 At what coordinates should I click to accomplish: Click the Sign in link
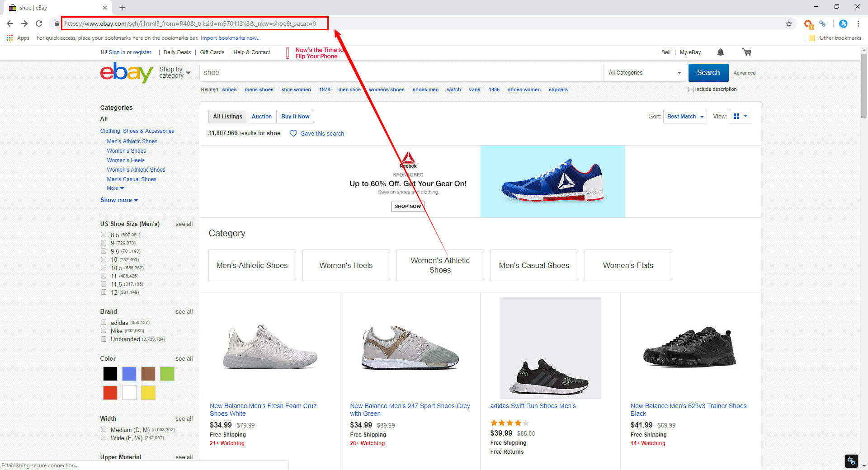pos(117,52)
